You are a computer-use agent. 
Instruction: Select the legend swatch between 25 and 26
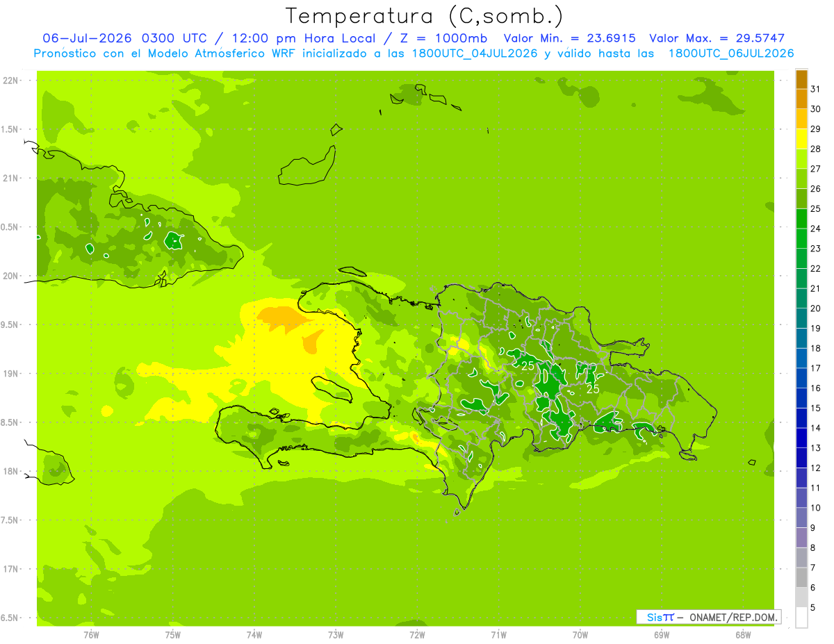coord(801,199)
